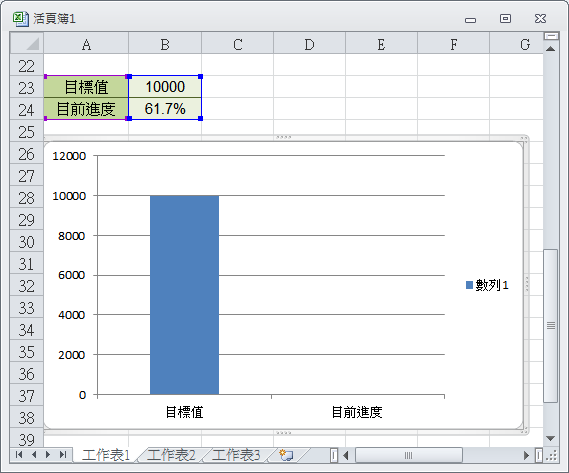Click vertical scrollbar down arrow
The width and height of the screenshot is (569, 473).
click(x=550, y=439)
